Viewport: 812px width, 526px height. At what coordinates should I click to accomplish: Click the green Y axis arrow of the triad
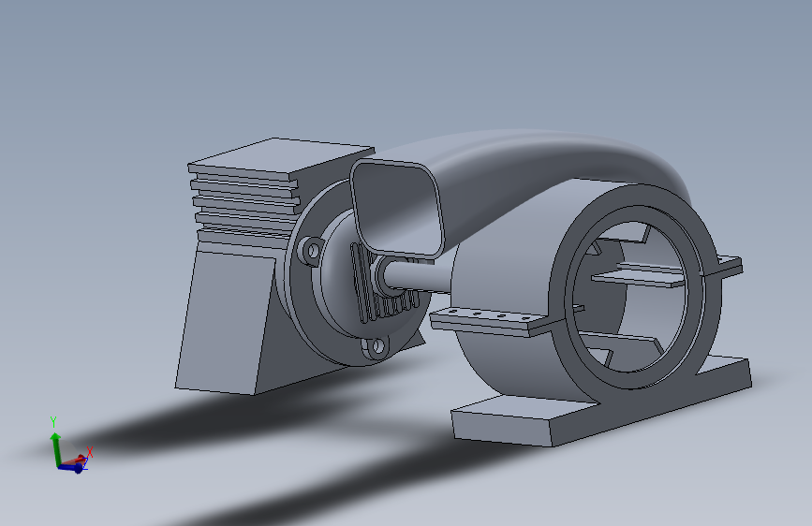[x=55, y=447]
